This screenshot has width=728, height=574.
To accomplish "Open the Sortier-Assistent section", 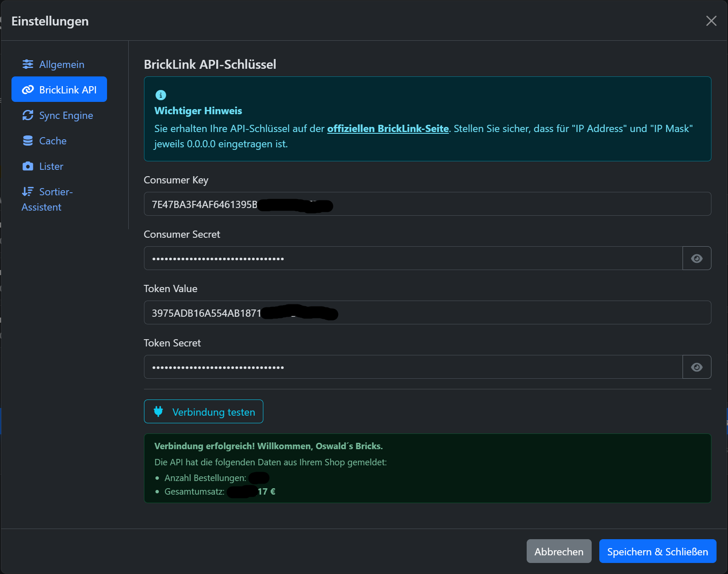I will [59, 199].
